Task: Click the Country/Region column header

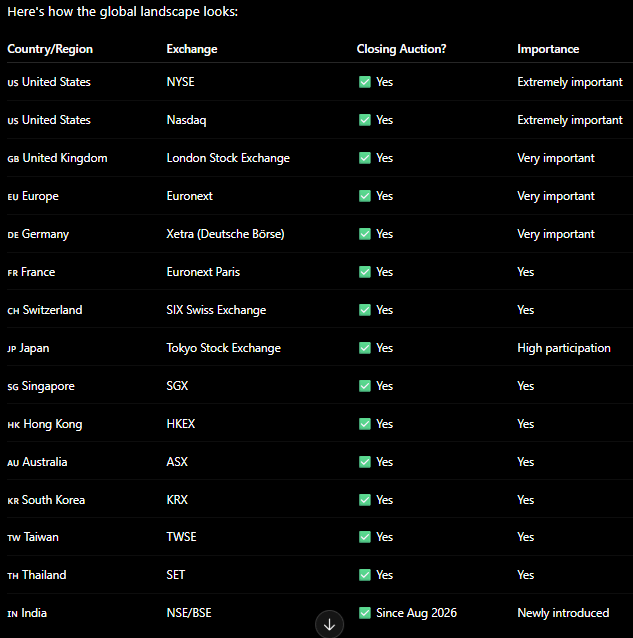Action: (50, 49)
